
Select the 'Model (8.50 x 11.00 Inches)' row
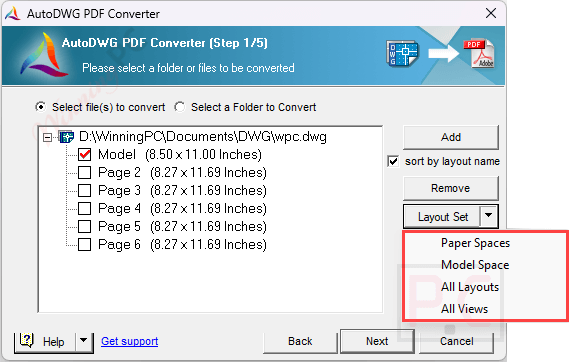(180, 155)
